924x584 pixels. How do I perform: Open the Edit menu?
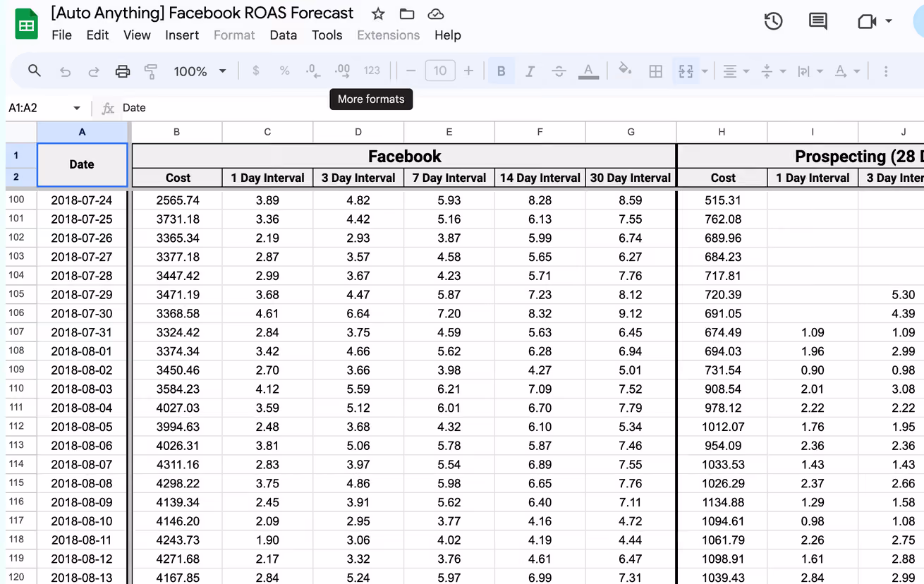[x=97, y=35]
